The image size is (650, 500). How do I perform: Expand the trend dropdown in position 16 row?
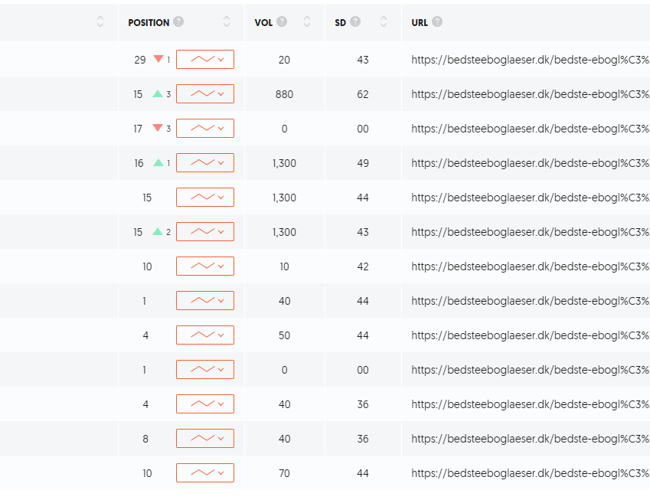[x=205, y=163]
